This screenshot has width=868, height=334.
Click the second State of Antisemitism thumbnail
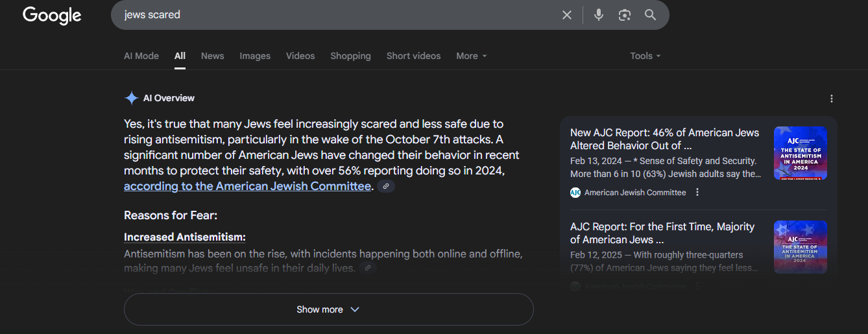tap(801, 247)
